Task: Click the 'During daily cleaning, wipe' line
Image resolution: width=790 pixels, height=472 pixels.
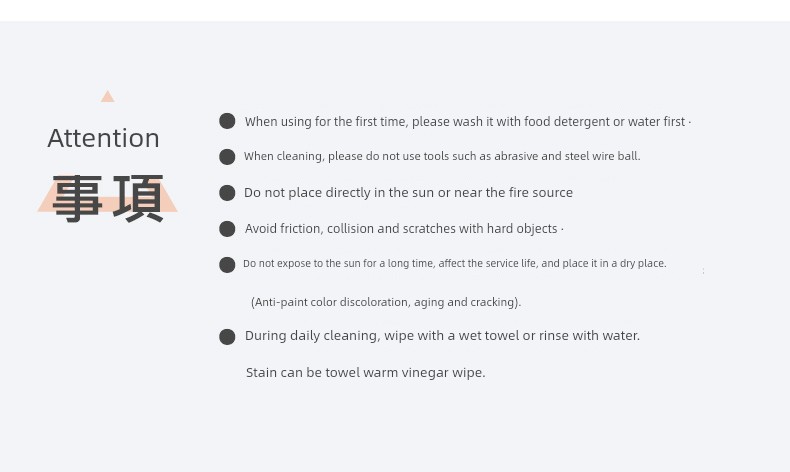Action: click(x=442, y=335)
